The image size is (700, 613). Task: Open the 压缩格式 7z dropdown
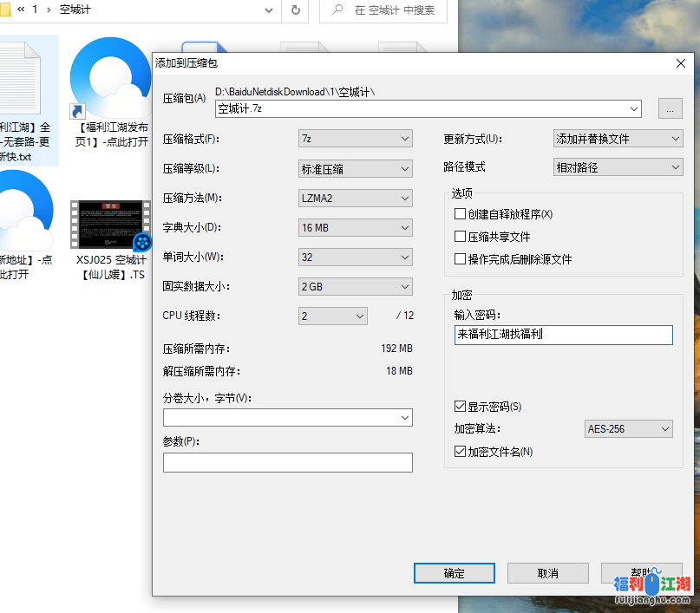(x=355, y=139)
